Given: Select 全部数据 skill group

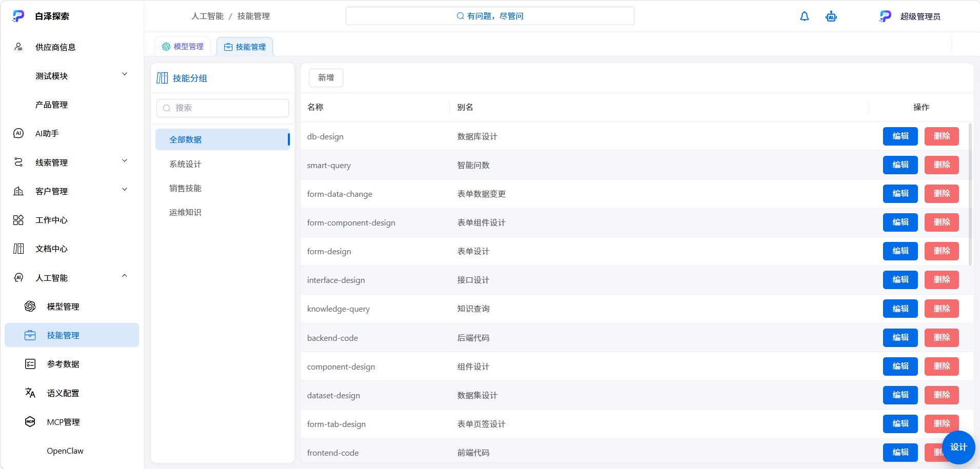Looking at the screenshot, I should (x=223, y=139).
